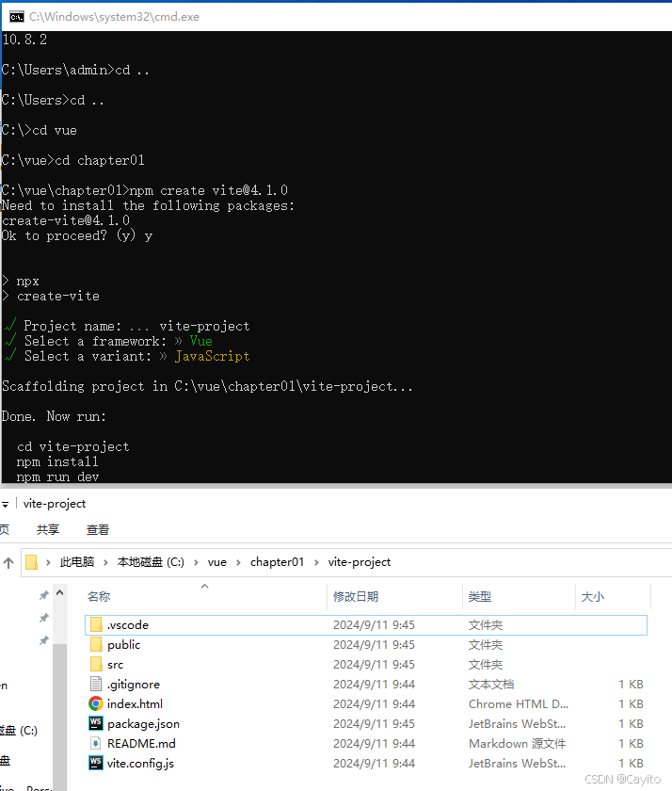Image resolution: width=672 pixels, height=791 pixels.
Task: Click the up-arrow navigation button in Explorer
Action: tap(8, 562)
